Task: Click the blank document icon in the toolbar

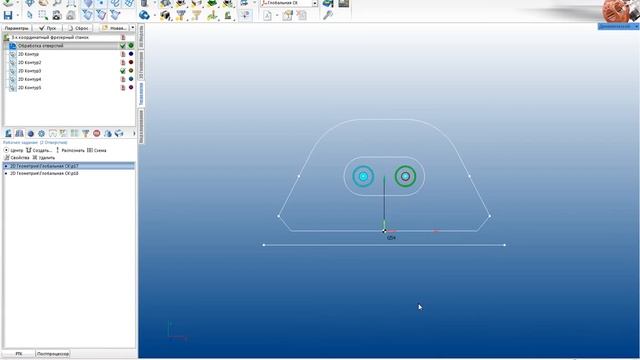Action: coord(267,16)
